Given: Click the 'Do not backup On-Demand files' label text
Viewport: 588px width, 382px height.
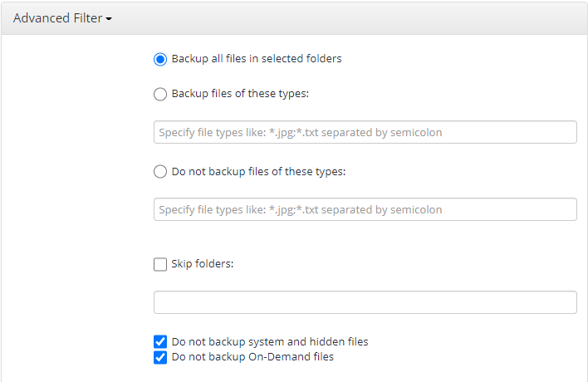Looking at the screenshot, I should click(252, 357).
